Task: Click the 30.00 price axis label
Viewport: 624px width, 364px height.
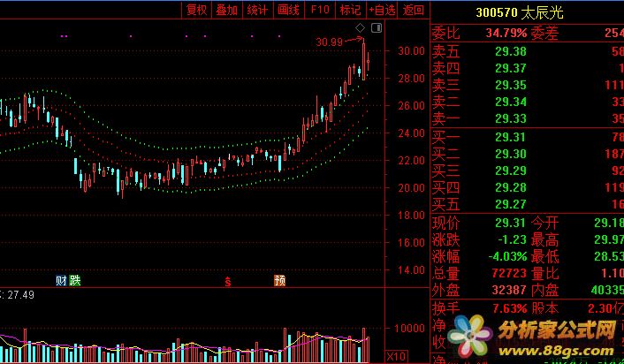Action: coord(412,50)
